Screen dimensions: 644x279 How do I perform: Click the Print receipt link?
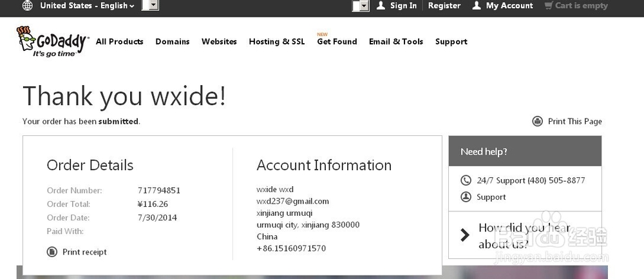[84, 252]
